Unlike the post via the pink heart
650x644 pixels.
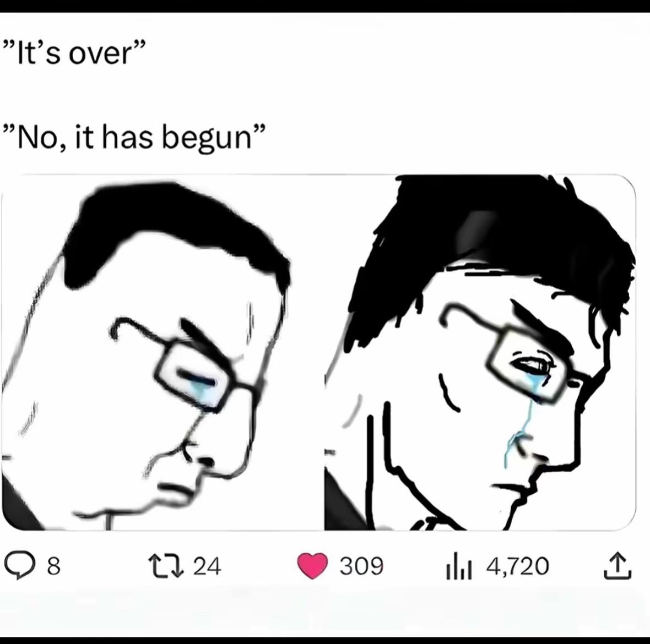tap(312, 566)
